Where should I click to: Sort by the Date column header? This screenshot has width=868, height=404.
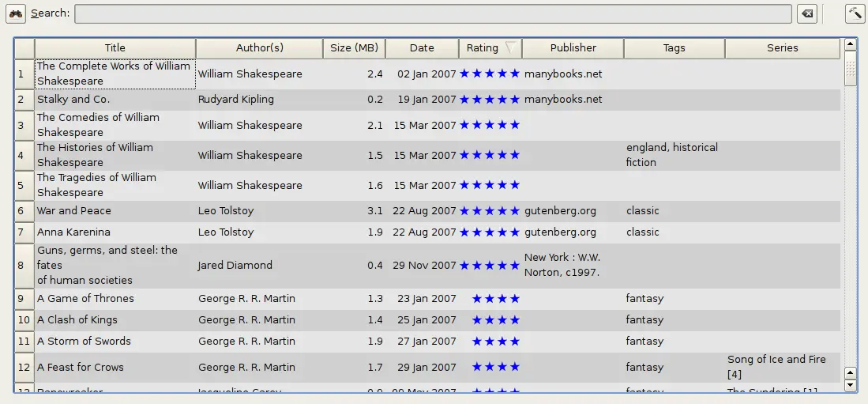pos(422,48)
